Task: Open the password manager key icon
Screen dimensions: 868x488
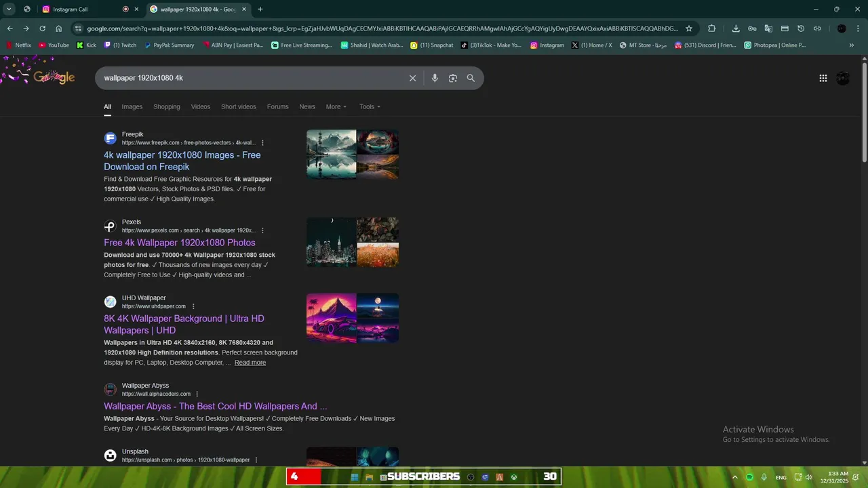Action: [752, 28]
